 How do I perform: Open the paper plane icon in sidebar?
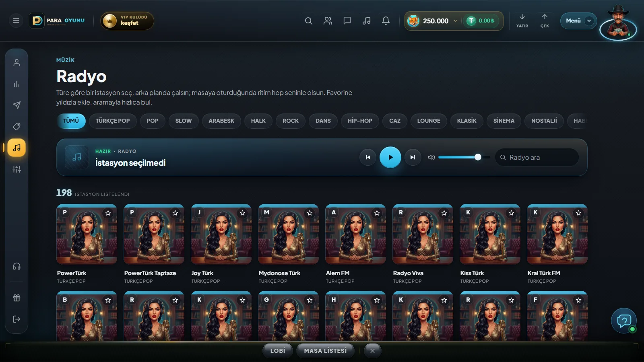point(17,105)
